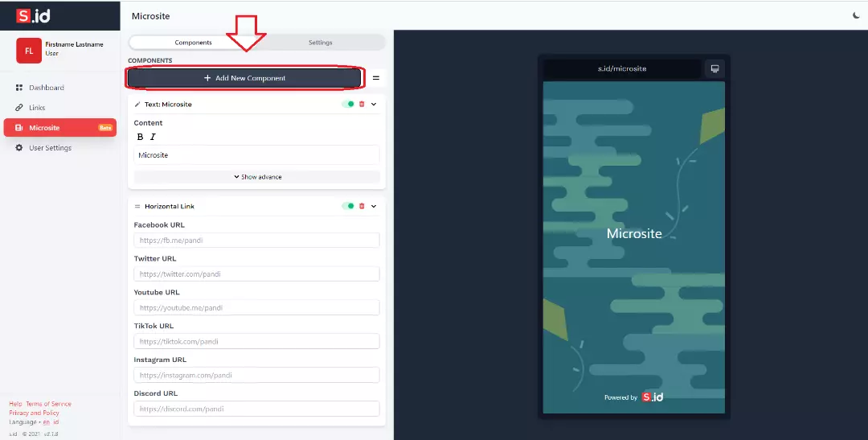Collapse the Horizontal Link section chevron
868x440 pixels.
[x=374, y=206]
